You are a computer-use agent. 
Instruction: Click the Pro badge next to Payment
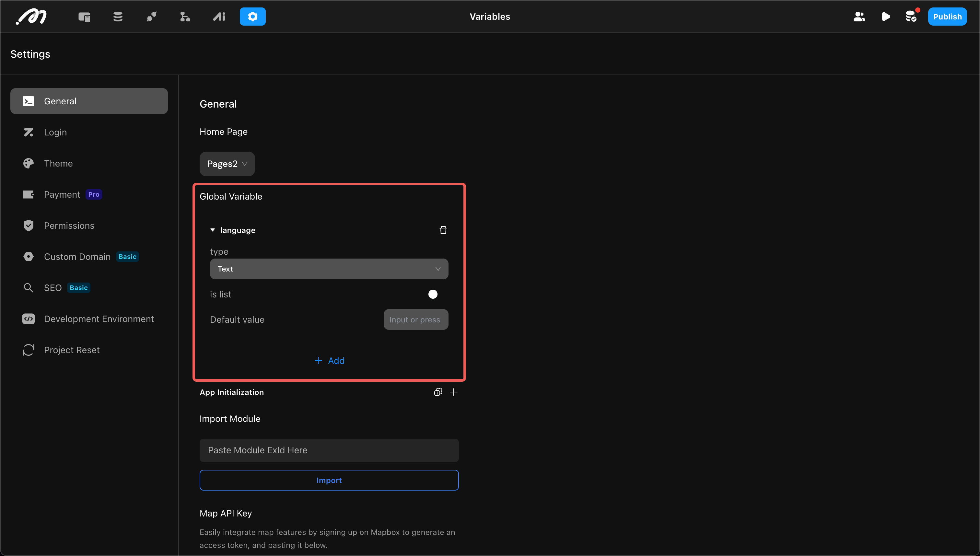(x=94, y=194)
